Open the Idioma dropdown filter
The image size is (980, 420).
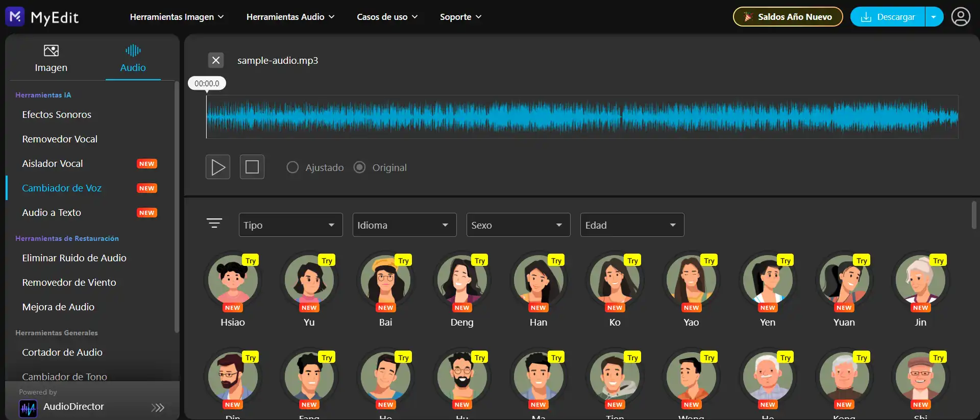pyautogui.click(x=404, y=225)
